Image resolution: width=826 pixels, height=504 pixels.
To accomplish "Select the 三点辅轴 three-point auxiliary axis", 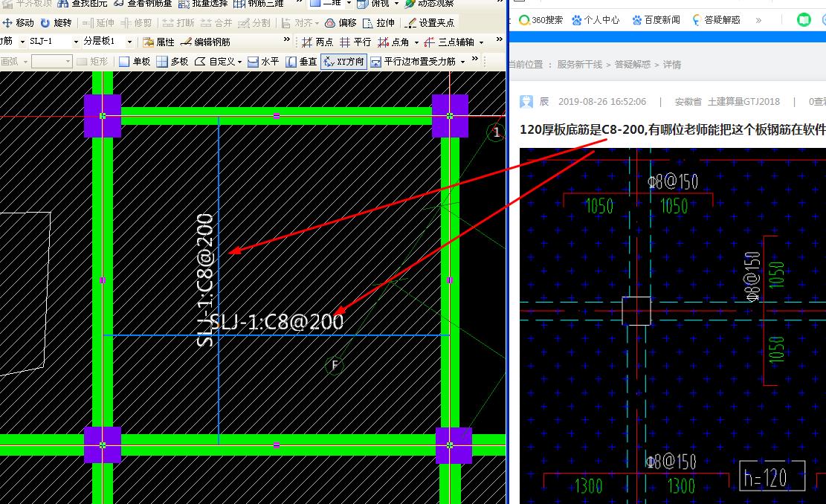I will tap(449, 42).
